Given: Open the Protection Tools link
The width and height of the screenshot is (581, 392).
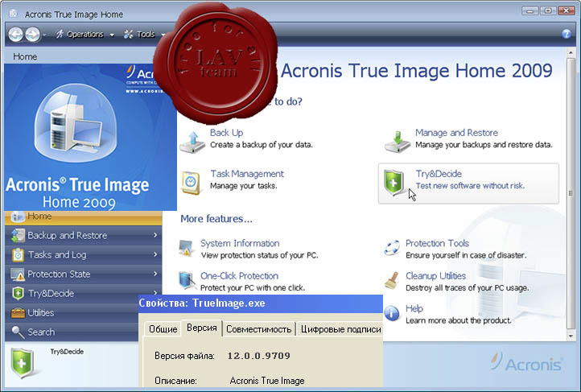Looking at the screenshot, I should click(x=437, y=243).
